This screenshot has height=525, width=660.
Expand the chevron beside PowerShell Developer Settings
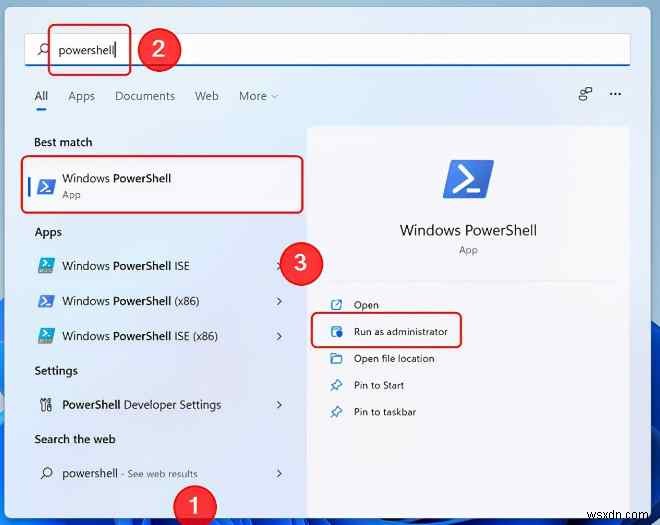tap(279, 405)
